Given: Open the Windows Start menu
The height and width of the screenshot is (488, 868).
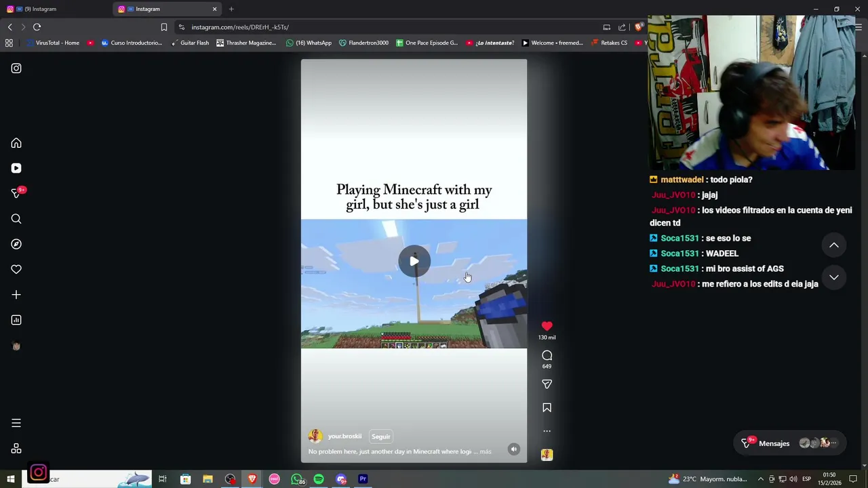Looking at the screenshot, I should [x=10, y=479].
